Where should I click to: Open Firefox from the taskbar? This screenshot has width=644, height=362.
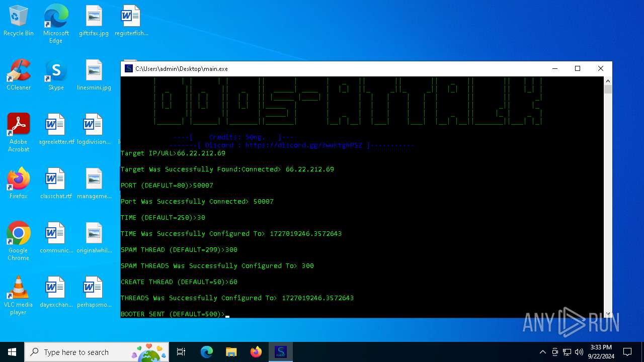(256, 352)
